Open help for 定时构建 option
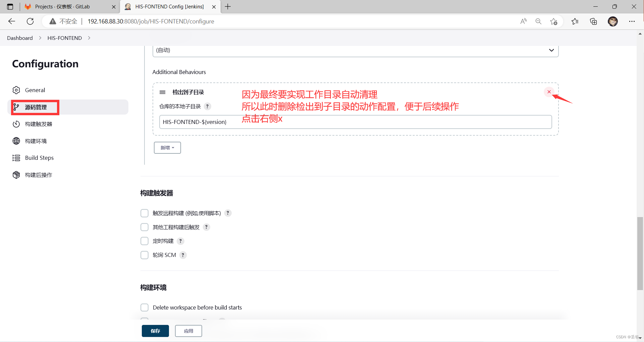The height and width of the screenshot is (342, 644). (180, 241)
